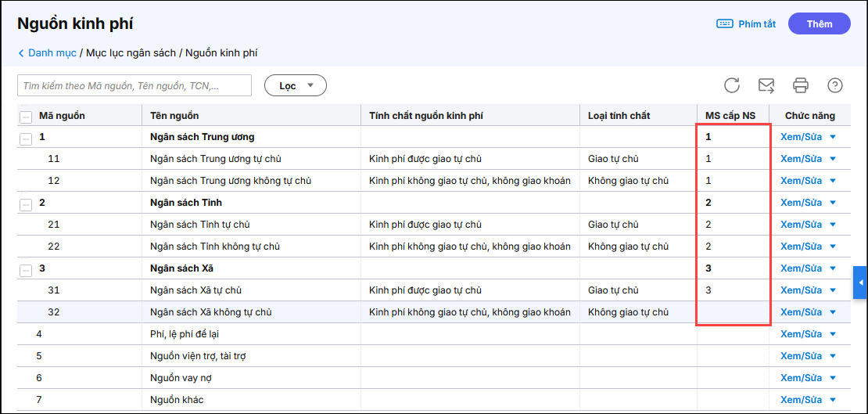Click Xem/Sửa link for Phí, lệ phí để lại
Viewport: 868px width, 414px height.
point(801,334)
